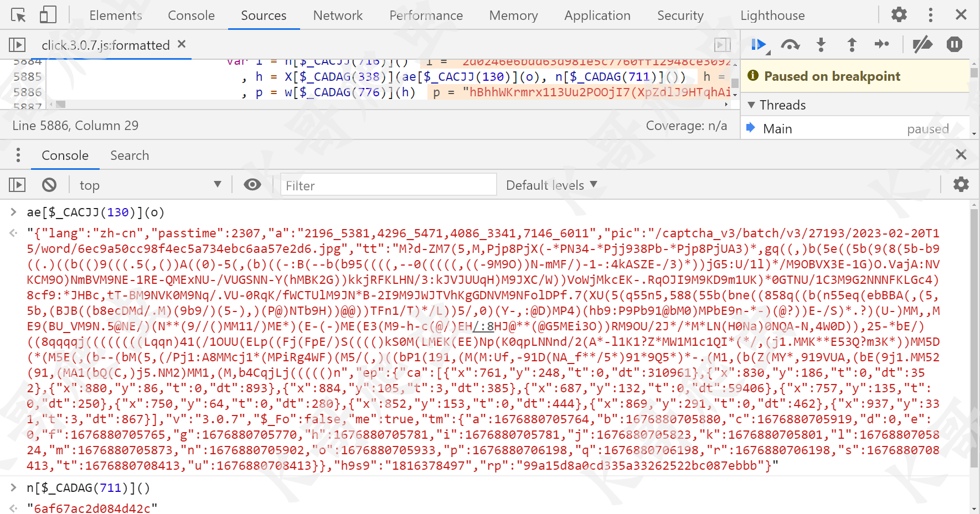Show the file navigator sidebar
Screen dimensions: 980x514
point(17,45)
